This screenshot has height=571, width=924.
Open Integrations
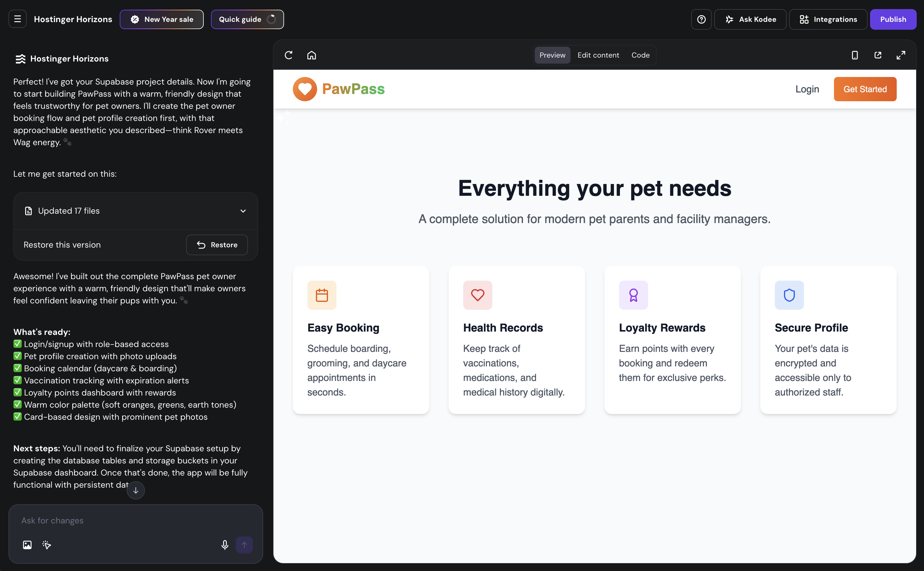828,19
